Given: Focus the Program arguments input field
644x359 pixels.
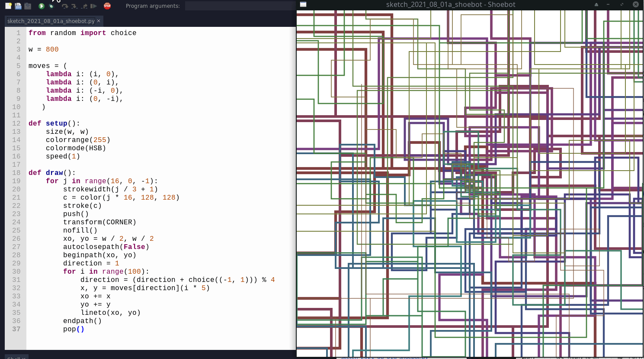Looking at the screenshot, I should click(x=240, y=6).
